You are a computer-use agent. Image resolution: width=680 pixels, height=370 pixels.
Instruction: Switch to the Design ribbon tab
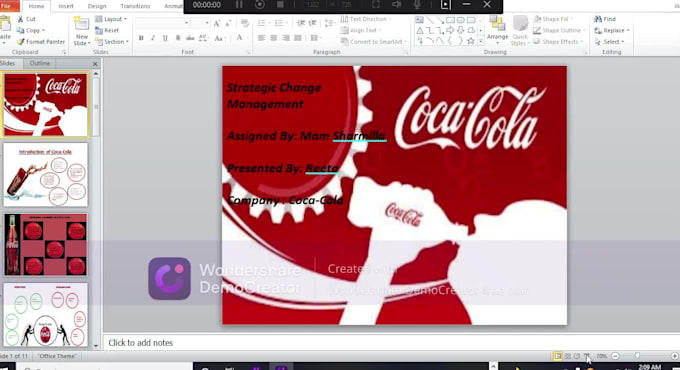coord(97,6)
